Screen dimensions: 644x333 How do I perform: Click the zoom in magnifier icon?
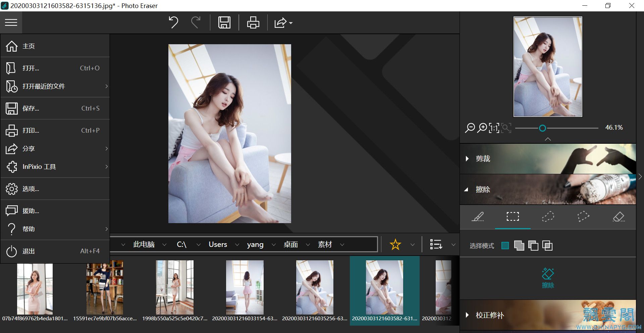(482, 128)
